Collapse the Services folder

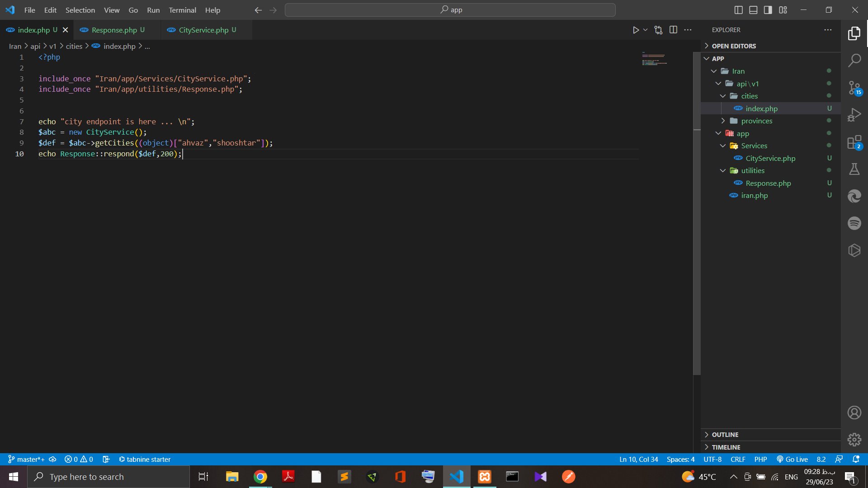tap(770, 145)
